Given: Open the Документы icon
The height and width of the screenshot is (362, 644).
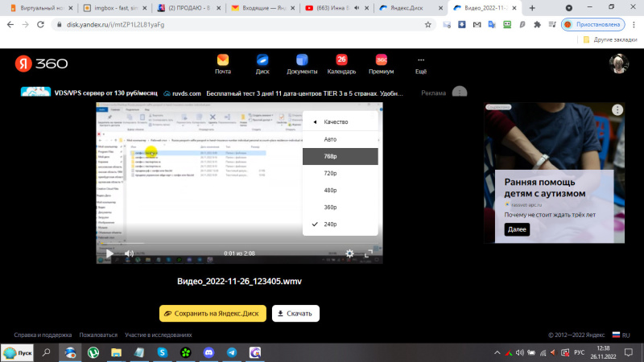Looking at the screenshot, I should (302, 60).
